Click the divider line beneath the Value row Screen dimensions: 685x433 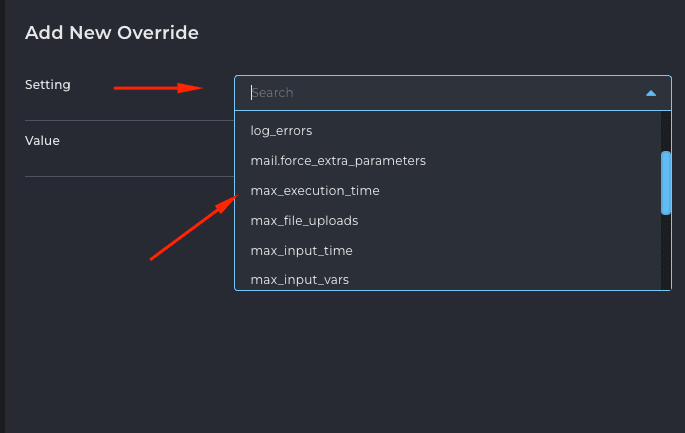tap(130, 177)
